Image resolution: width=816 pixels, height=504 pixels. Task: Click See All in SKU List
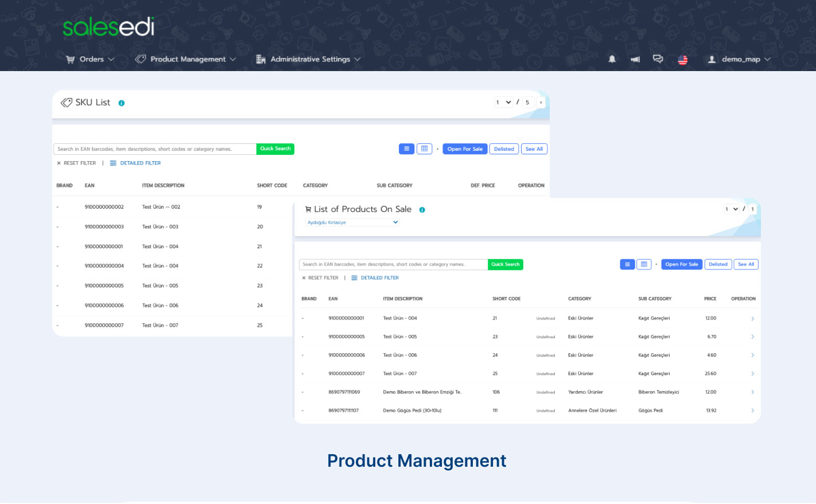(x=534, y=149)
